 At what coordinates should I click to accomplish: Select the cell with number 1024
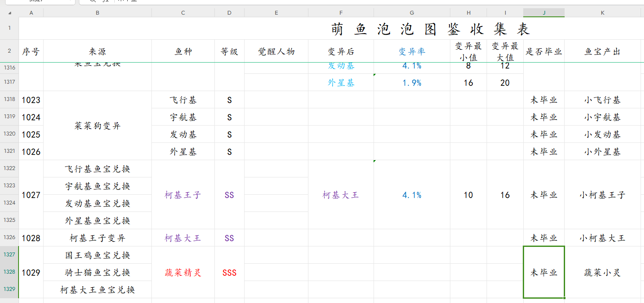pos(31,117)
